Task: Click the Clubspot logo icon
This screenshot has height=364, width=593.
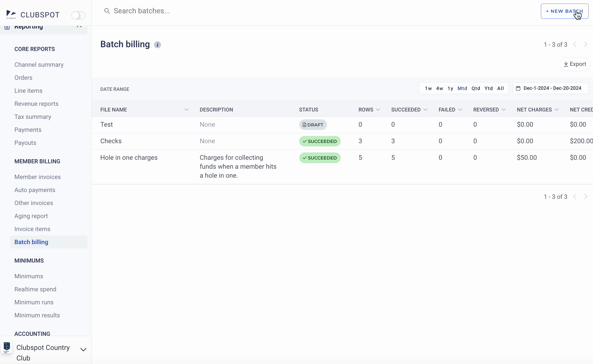Action: [11, 14]
